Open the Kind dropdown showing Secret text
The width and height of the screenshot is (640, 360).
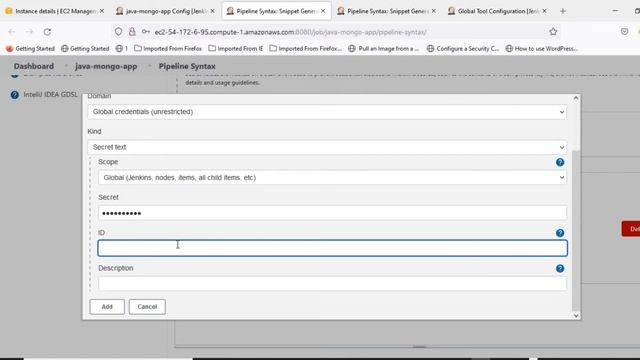pos(327,147)
